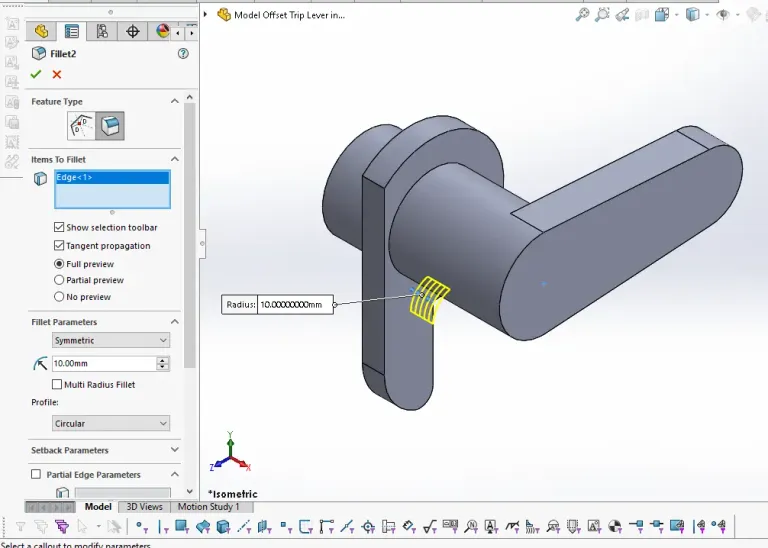Accept the fillet with the green checkmark

[x=37, y=74]
